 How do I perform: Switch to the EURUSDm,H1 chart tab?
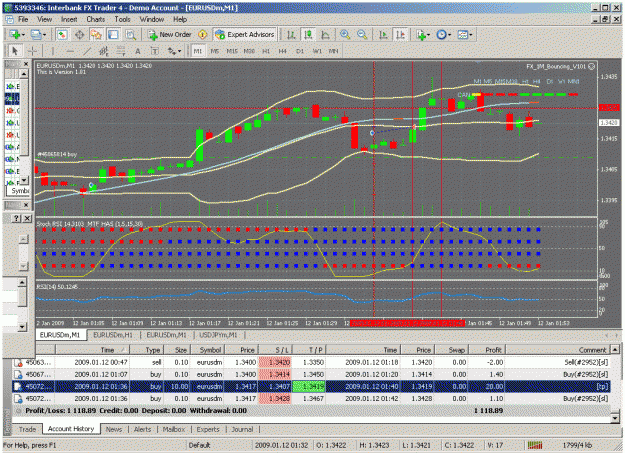(113, 335)
